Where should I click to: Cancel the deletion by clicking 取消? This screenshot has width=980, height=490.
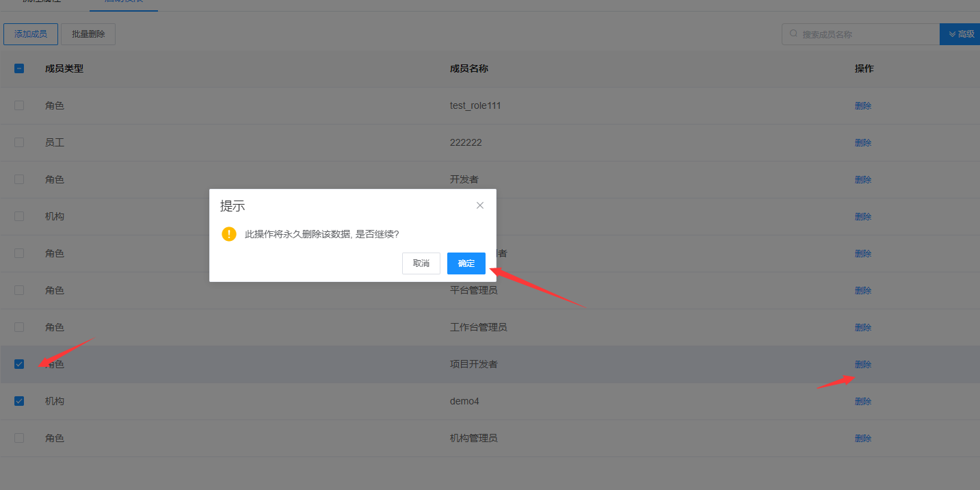tap(421, 263)
